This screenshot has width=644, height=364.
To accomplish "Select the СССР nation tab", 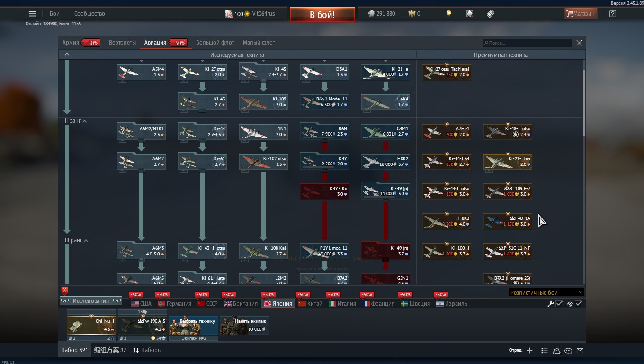I will coord(207,304).
